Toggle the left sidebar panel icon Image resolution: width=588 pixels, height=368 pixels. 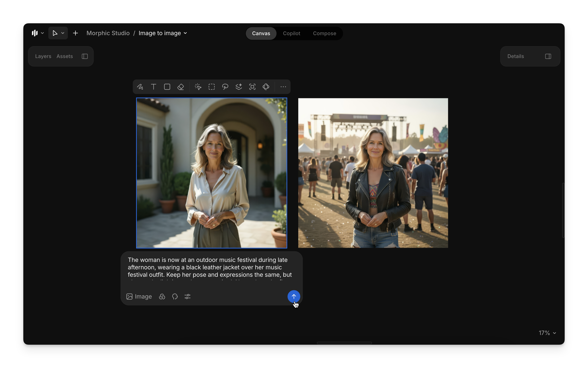click(85, 57)
